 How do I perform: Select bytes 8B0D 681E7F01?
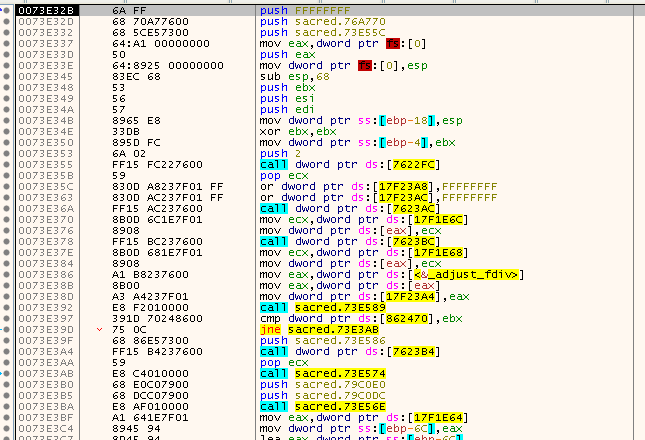coord(157,252)
